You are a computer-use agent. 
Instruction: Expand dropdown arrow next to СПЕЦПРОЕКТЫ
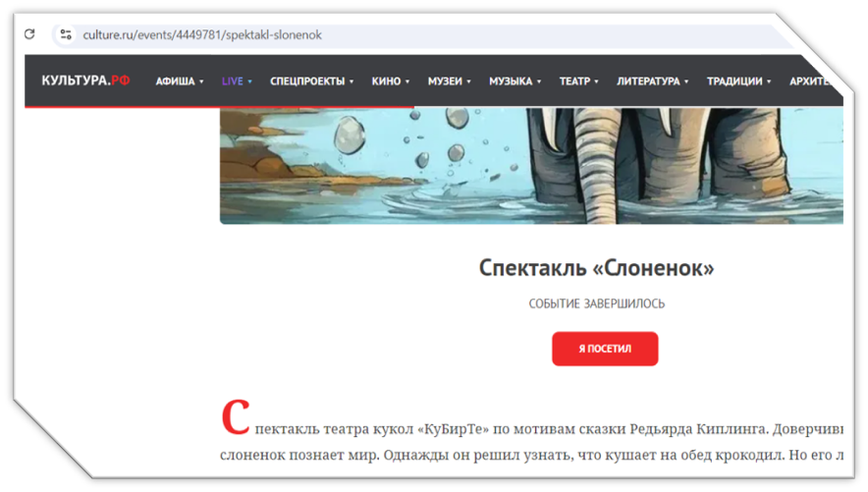tap(352, 82)
